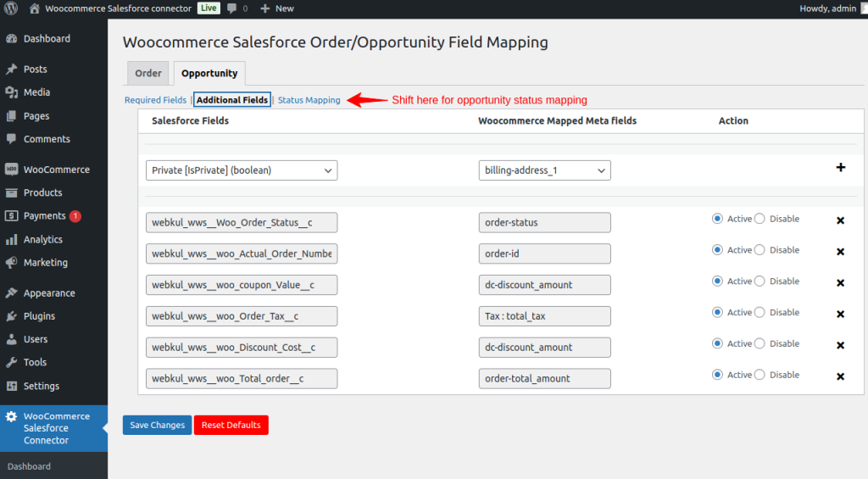Click the plus icon to add mapping
The width and height of the screenshot is (868, 479).
coord(841,168)
